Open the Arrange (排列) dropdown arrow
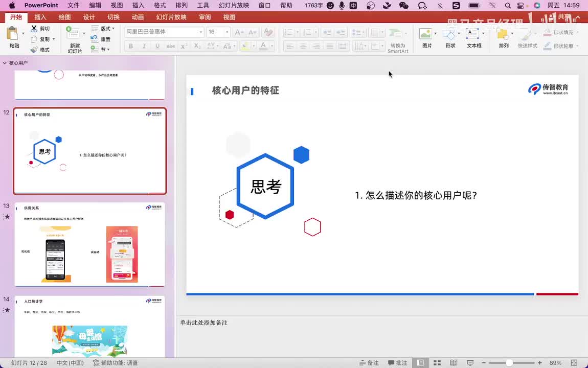 coord(512,33)
